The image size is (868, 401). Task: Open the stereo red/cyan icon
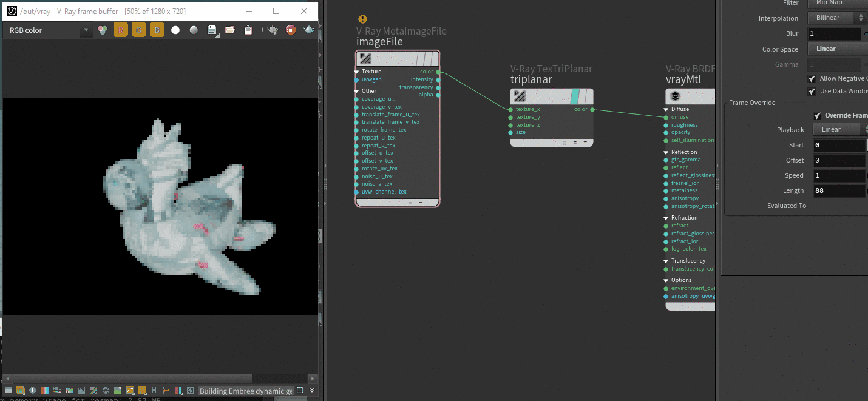(x=178, y=391)
